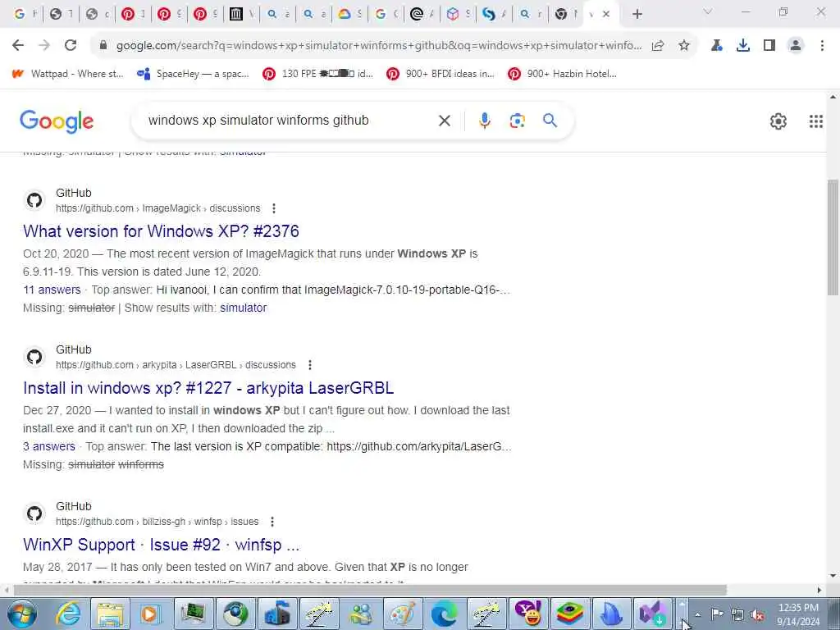Open Windows Live Messenger taskbar icon
The width and height of the screenshot is (840, 630).
(361, 614)
